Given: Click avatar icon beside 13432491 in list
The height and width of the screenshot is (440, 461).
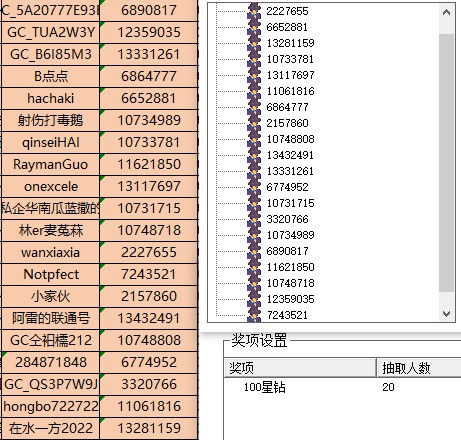Looking at the screenshot, I should [254, 155].
